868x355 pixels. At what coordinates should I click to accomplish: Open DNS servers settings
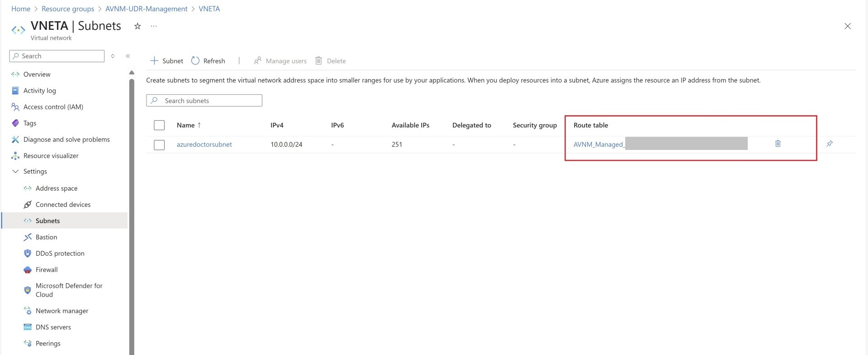coord(53,327)
